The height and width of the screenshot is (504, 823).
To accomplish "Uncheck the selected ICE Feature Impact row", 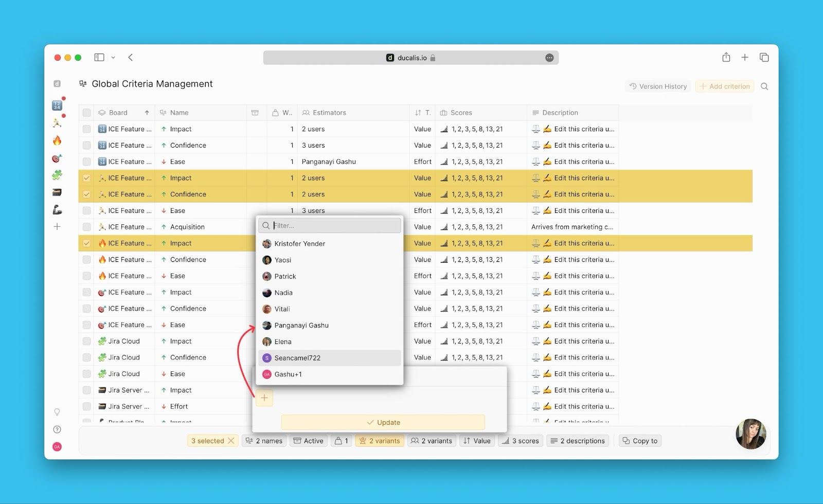I will pyautogui.click(x=86, y=178).
